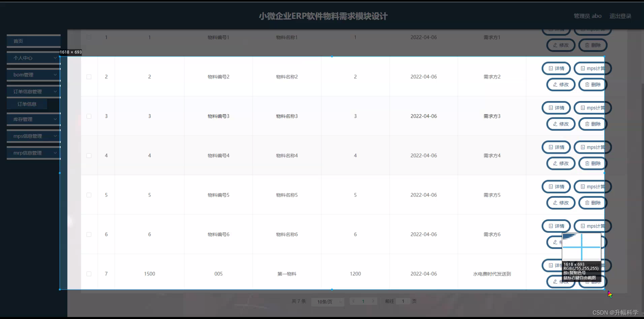Viewport: 644px width, 319px height.
Task: Select the checkbox for 物料编号5
Action: 89,195
